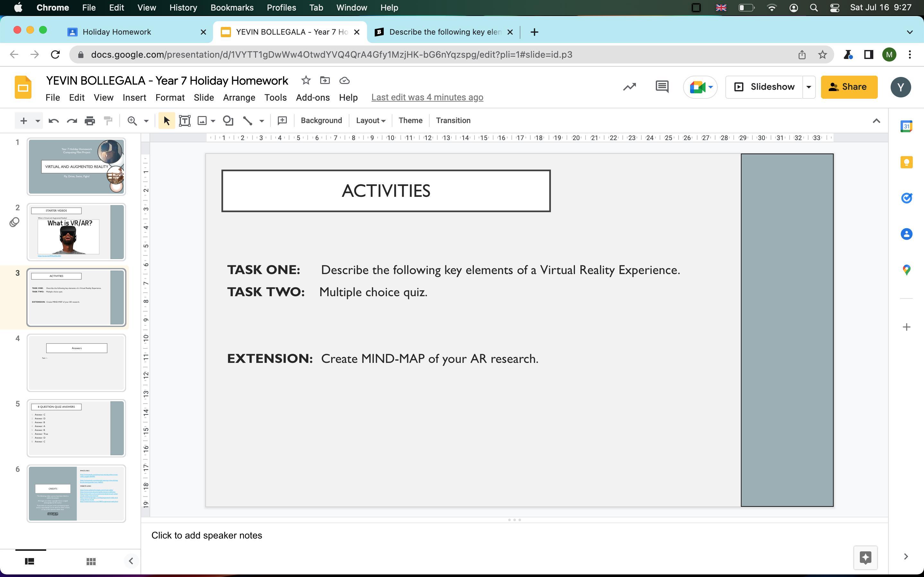Click the Paint format icon
This screenshot has width=924, height=577.
tap(108, 121)
